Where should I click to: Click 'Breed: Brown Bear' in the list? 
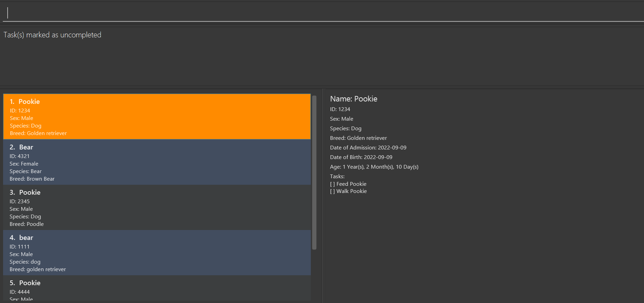[32, 179]
